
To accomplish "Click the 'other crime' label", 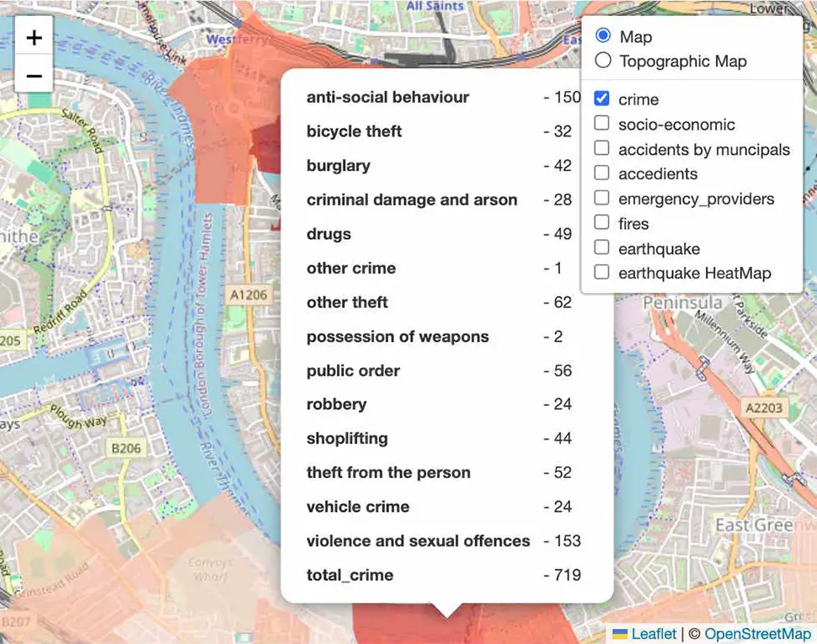I will [x=350, y=268].
